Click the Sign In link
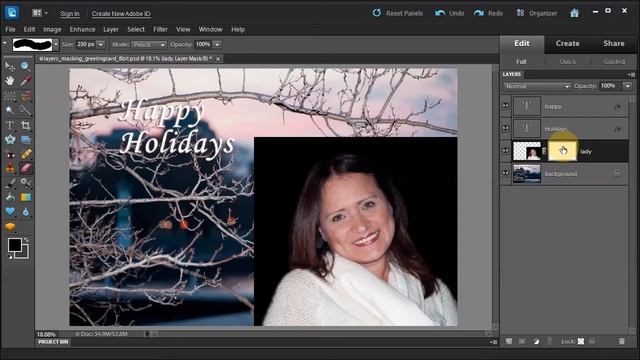Screen dimensions: 640x360 pyautogui.click(x=70, y=13)
